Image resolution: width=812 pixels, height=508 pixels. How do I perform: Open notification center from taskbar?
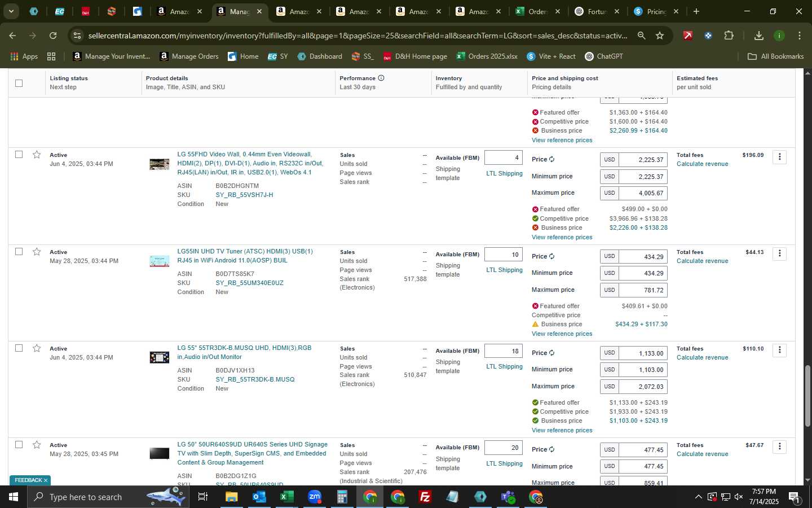coord(793,497)
